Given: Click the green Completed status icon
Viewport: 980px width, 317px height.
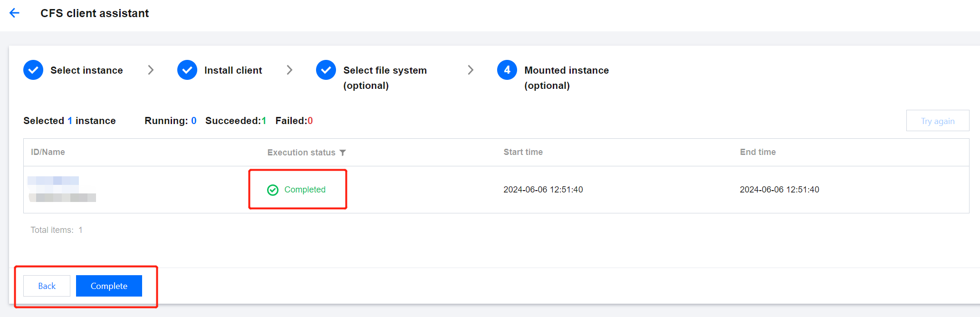Looking at the screenshot, I should tap(273, 190).
